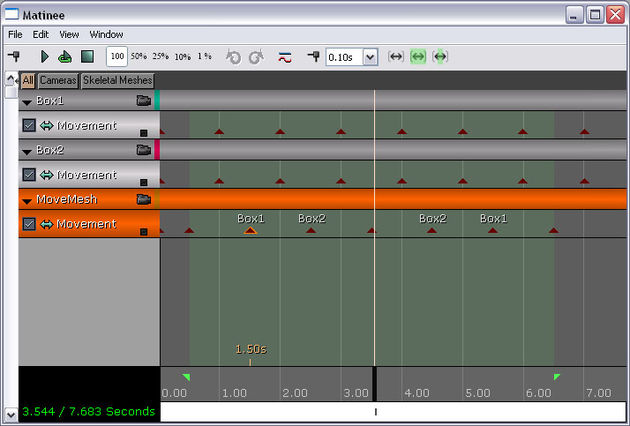The height and width of the screenshot is (426, 630).
Task: Toggle small square on Box1 Movement track
Action: pyautogui.click(x=143, y=133)
